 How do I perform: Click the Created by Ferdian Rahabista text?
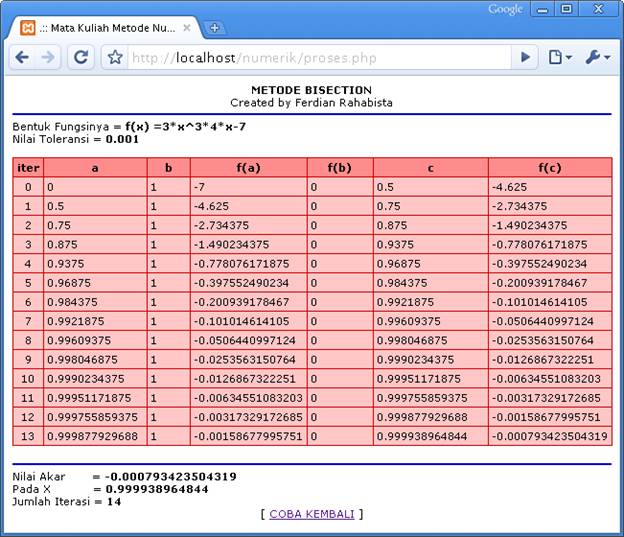[x=312, y=103]
